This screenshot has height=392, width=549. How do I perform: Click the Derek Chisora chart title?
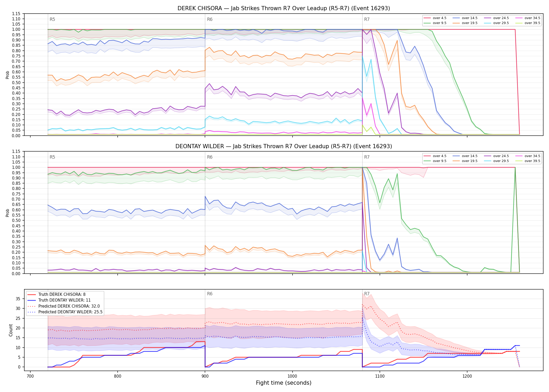284,8
